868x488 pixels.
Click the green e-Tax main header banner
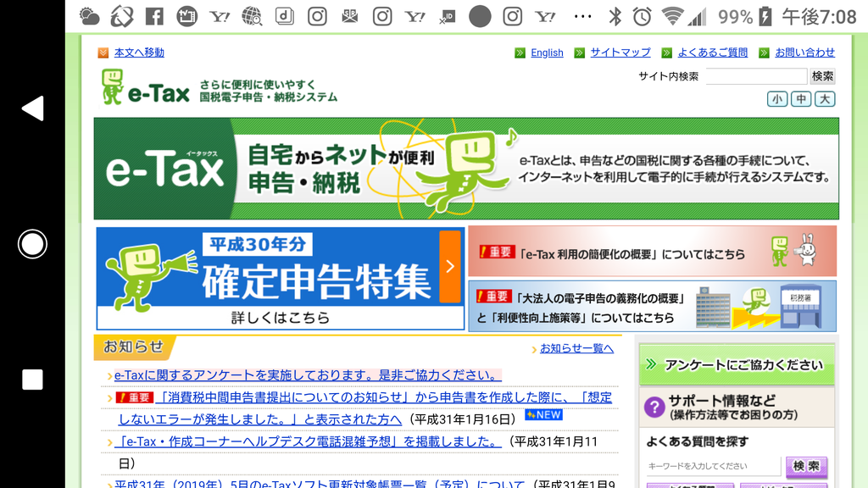point(466,169)
